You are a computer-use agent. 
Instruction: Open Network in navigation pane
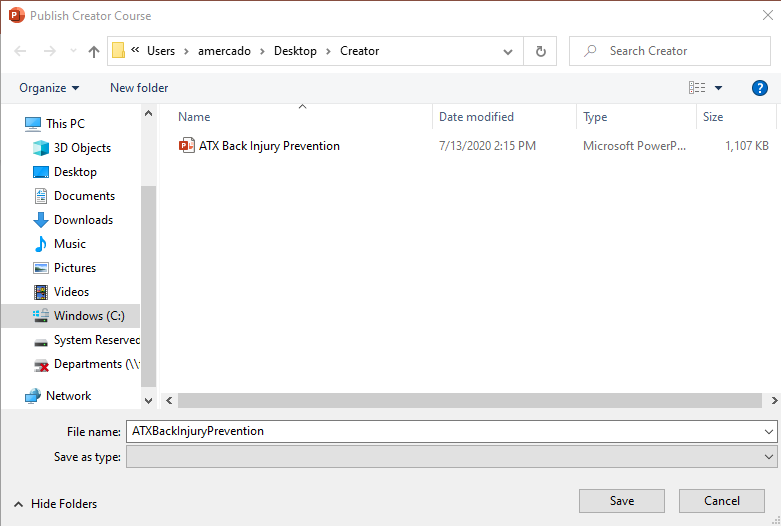(68, 396)
